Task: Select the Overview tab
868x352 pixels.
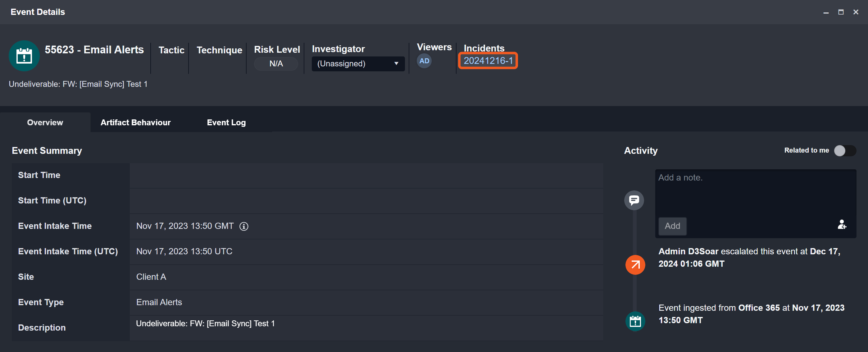Action: click(x=45, y=123)
